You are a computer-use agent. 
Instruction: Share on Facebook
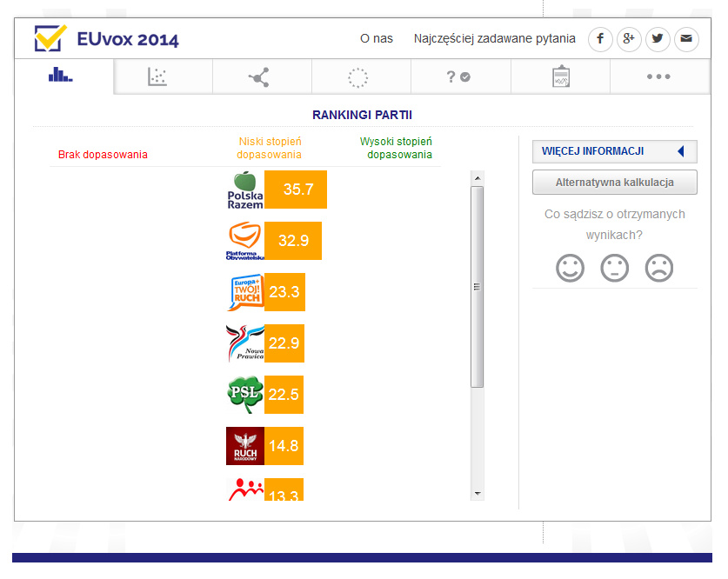600,38
